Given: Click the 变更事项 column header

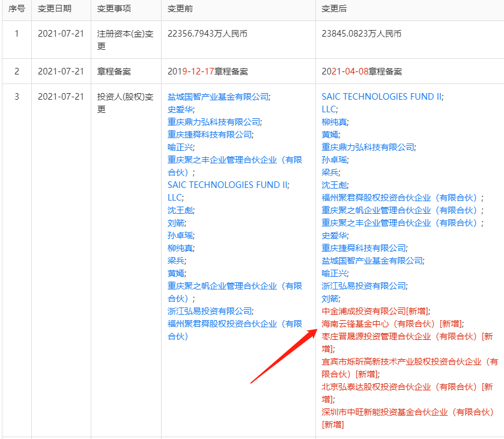Looking at the screenshot, I should [114, 8].
